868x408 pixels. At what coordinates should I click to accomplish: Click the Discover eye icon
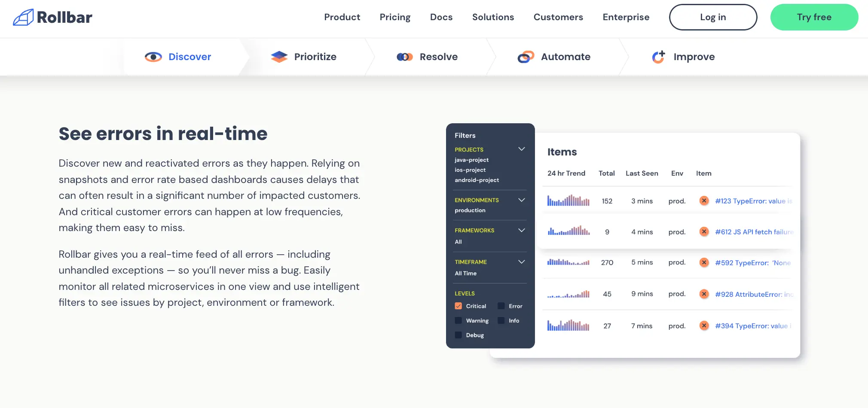click(153, 57)
